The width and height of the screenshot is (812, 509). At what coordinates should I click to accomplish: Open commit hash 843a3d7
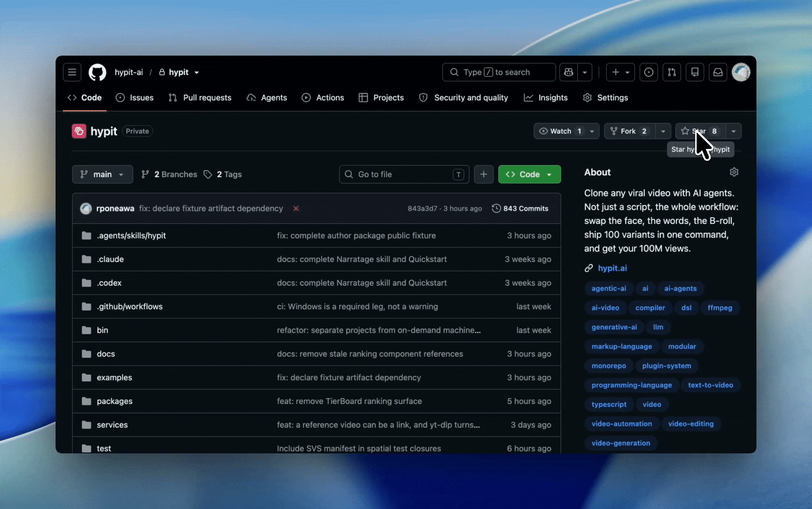point(422,208)
